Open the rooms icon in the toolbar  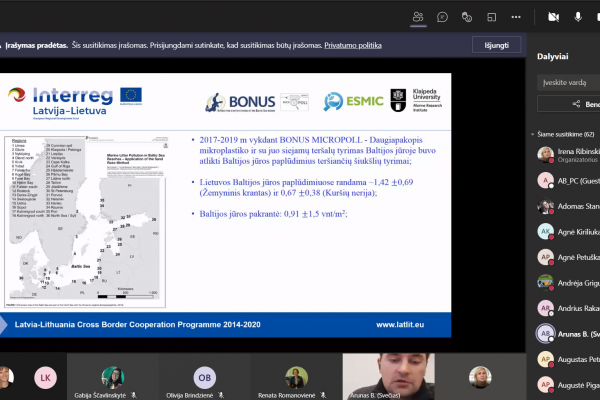pyautogui.click(x=491, y=17)
